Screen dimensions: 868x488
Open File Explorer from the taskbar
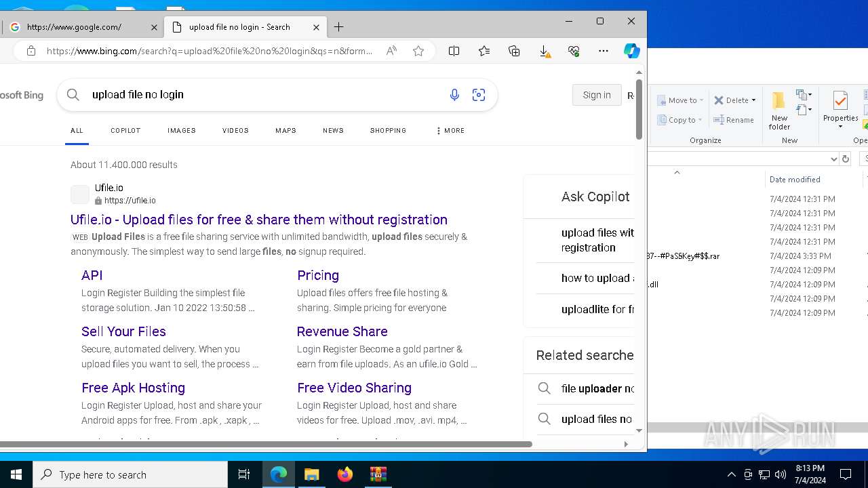[x=312, y=474]
